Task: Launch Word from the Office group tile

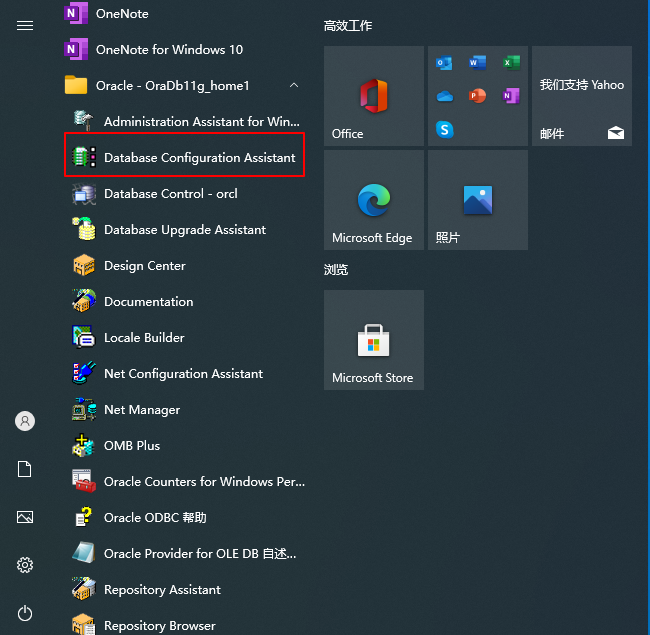Action: 478,63
